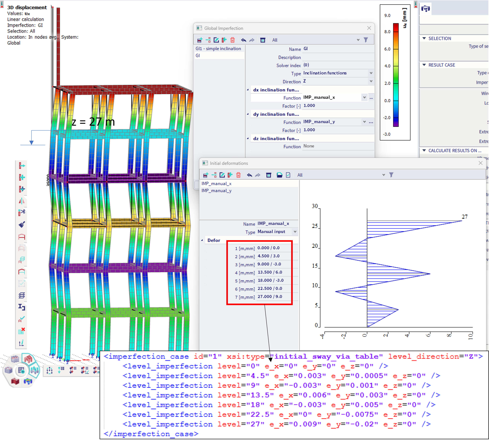Screen dimensions: 489x448
Task: Click the new item icon in Initial deformations toolbar
Action: point(205,175)
